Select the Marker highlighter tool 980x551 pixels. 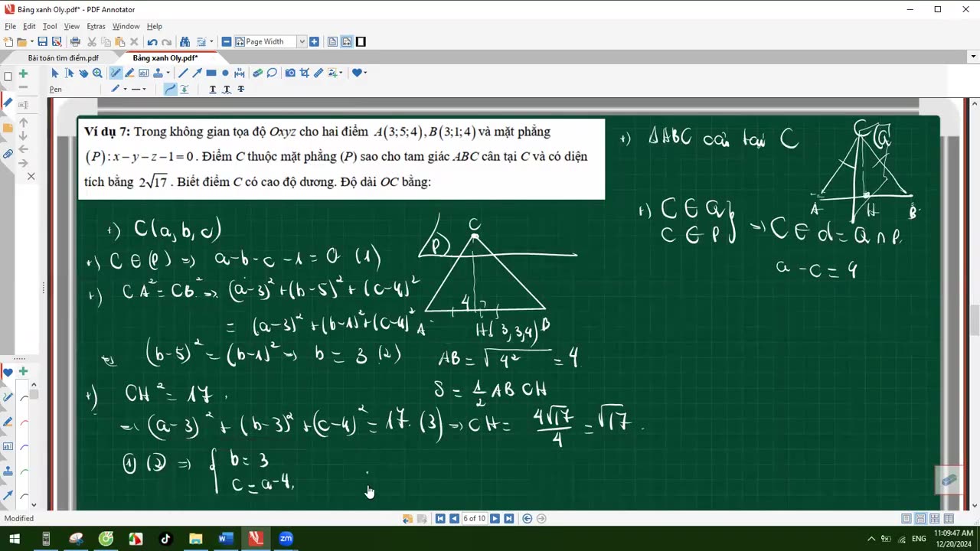pyautogui.click(x=129, y=73)
